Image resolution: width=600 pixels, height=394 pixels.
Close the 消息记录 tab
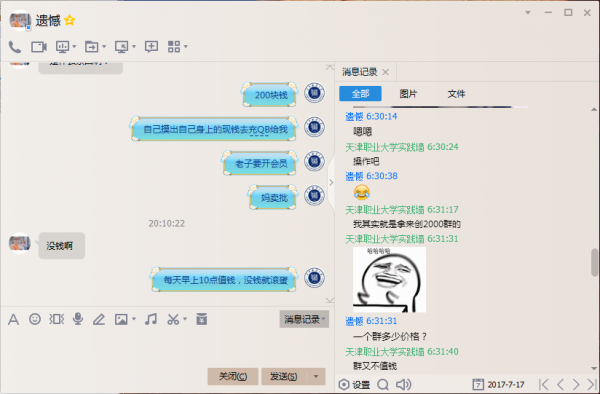386,72
